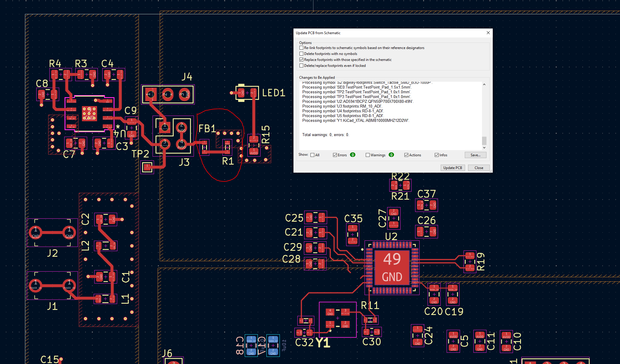
Task: Toggle the Warnings filter checkbox
Action: [x=368, y=155]
